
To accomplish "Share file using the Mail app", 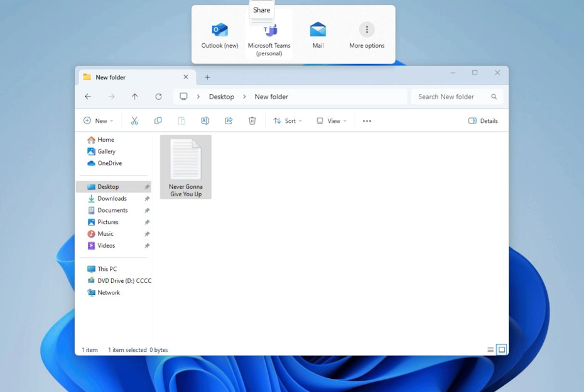I will click(x=318, y=35).
